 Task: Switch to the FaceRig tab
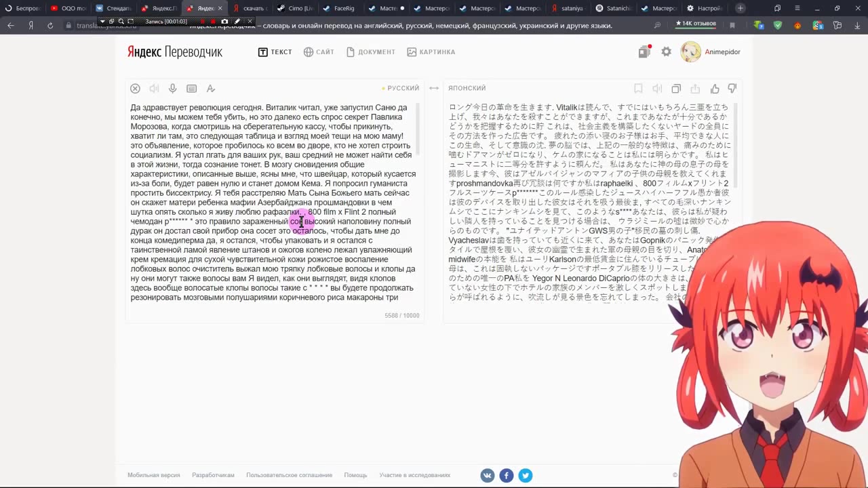pyautogui.click(x=339, y=8)
